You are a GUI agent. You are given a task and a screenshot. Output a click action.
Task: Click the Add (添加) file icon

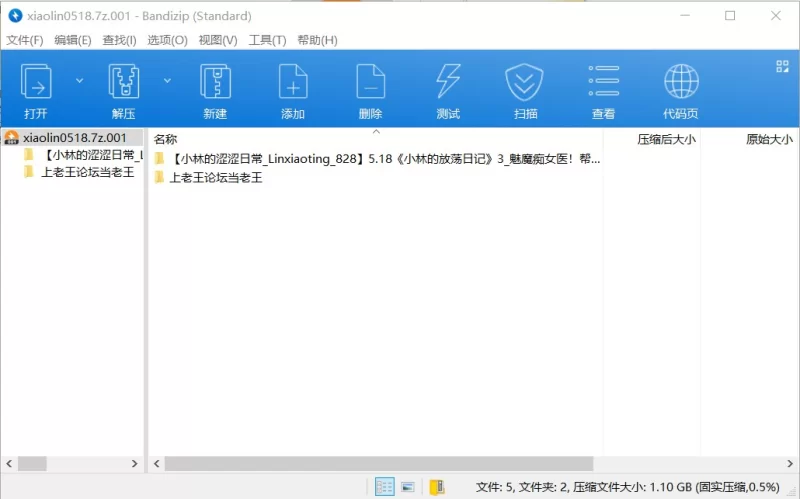point(293,82)
